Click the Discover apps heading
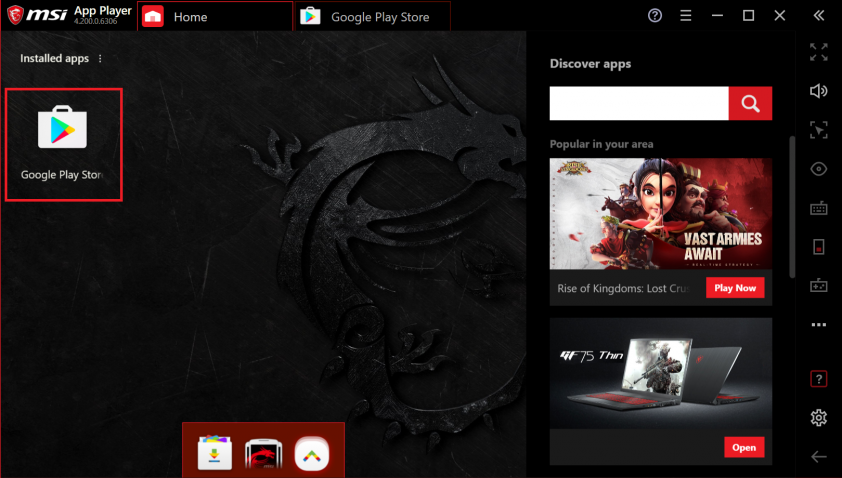The width and height of the screenshot is (842, 478). click(x=590, y=63)
